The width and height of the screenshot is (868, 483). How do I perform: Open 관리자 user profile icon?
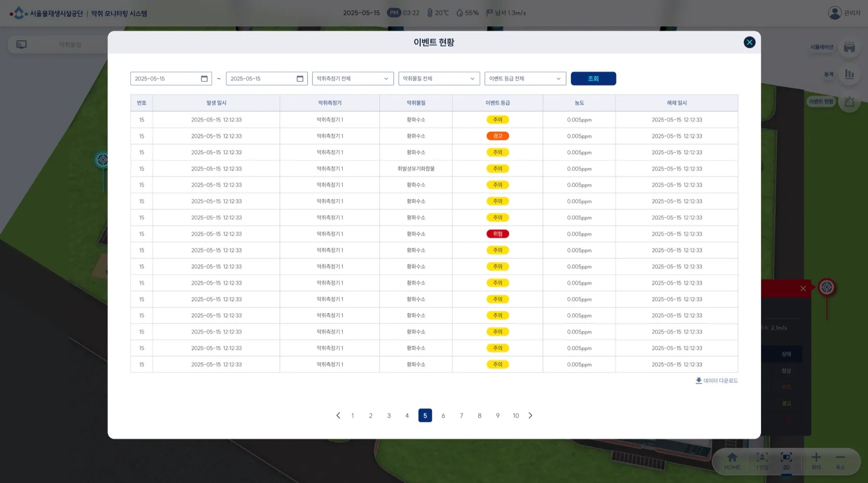click(x=835, y=13)
